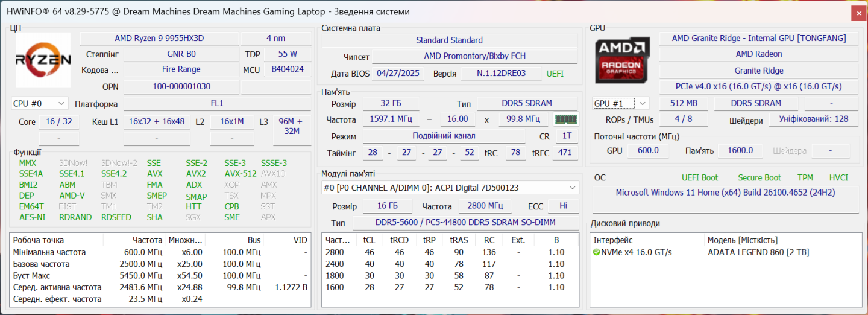Click the GPU clock 600.0 value

pyautogui.click(x=648, y=150)
